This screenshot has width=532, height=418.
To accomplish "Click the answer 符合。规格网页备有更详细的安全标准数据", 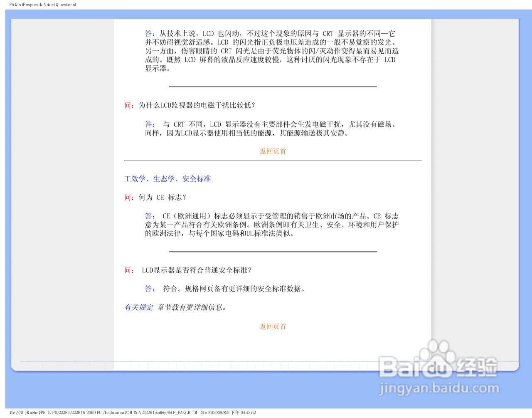I will (x=235, y=289).
